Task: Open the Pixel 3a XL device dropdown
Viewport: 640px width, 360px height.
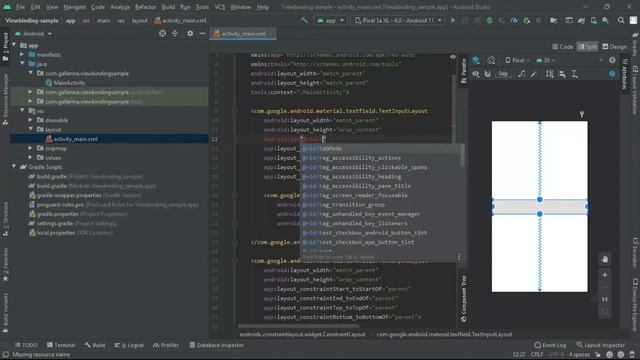Action: (x=398, y=20)
